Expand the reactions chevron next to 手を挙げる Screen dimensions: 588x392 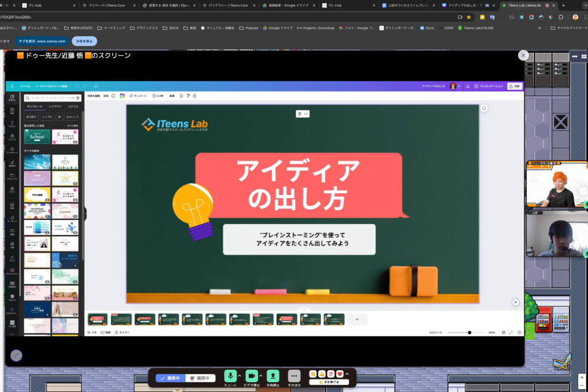(347, 374)
